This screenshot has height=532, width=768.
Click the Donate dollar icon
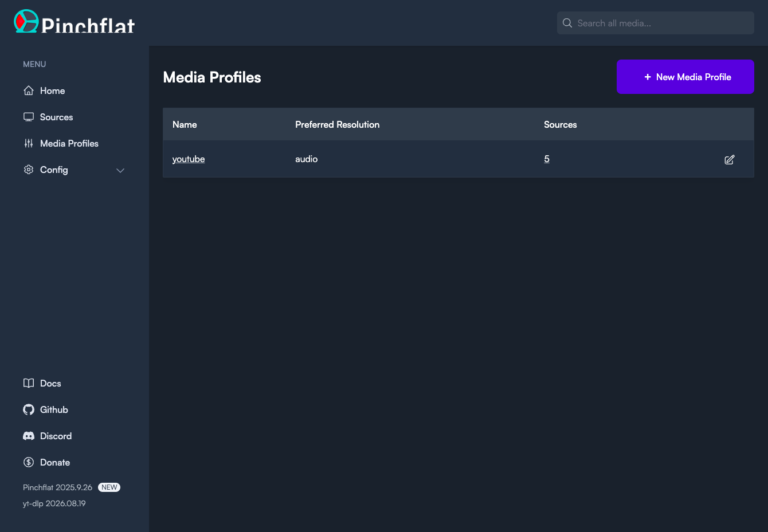pos(29,462)
